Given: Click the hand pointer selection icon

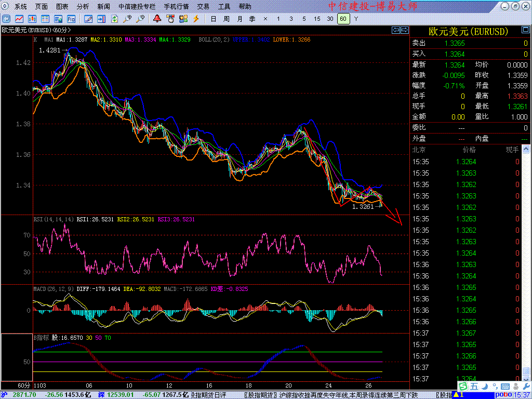Looking at the screenshot, I should coord(170,19).
